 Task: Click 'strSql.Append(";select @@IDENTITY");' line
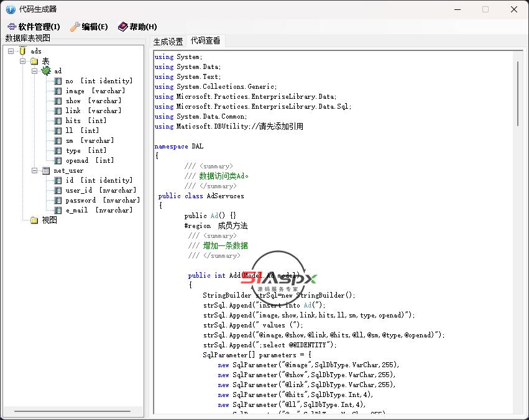pyautogui.click(x=270, y=345)
